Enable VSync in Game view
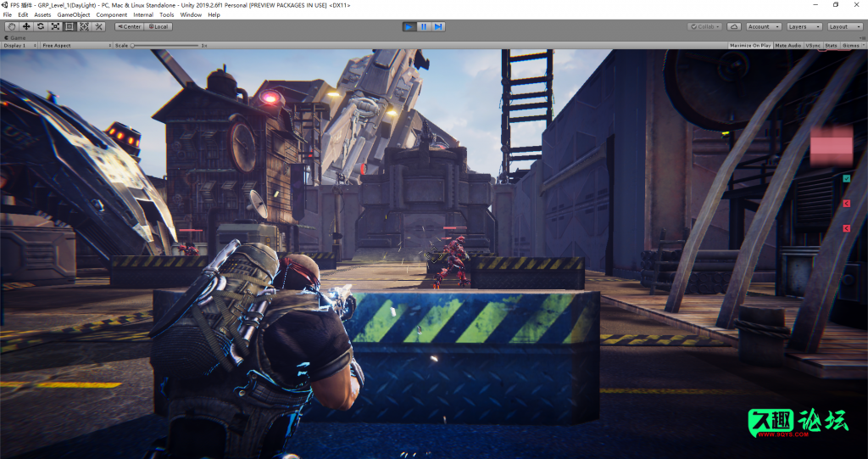 (812, 46)
